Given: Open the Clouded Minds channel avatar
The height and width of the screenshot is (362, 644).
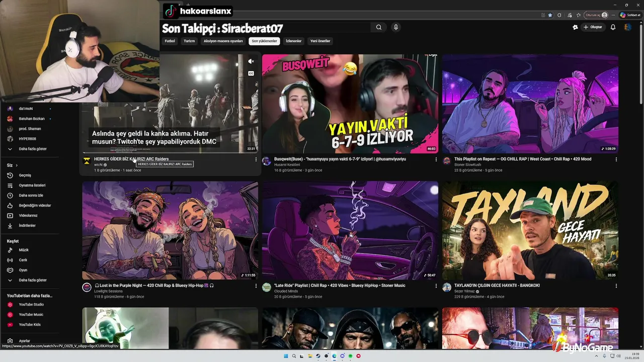Looking at the screenshot, I should tap(267, 287).
